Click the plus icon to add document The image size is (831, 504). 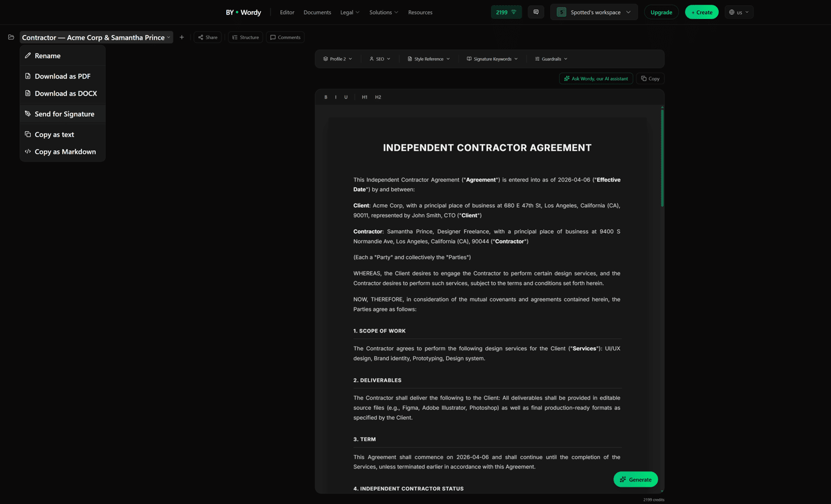click(x=182, y=37)
